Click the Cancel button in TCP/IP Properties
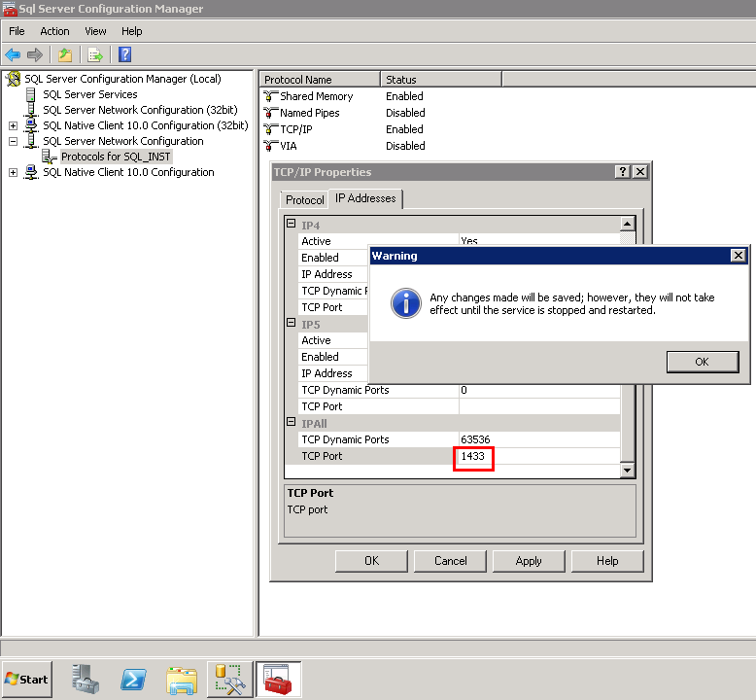756x700 pixels. 450,561
